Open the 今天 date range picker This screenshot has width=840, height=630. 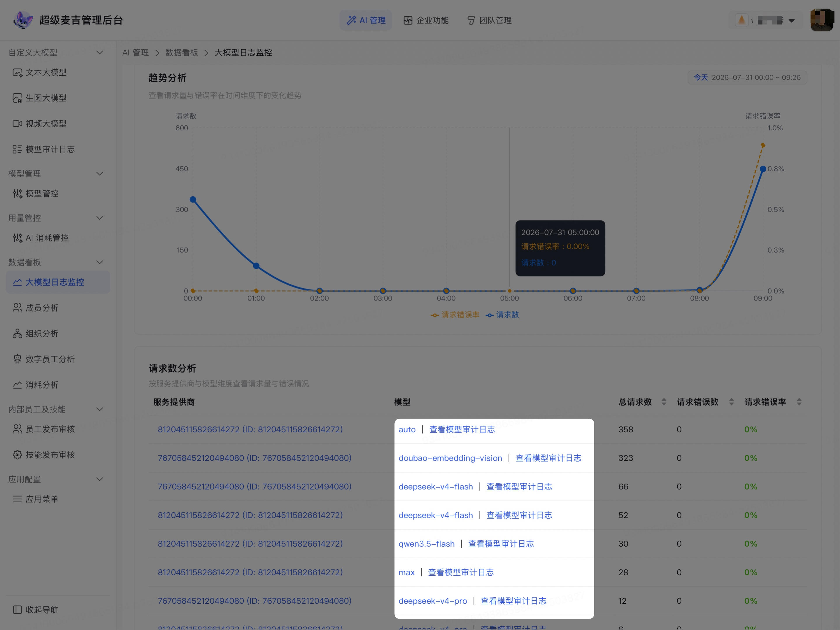tap(747, 78)
